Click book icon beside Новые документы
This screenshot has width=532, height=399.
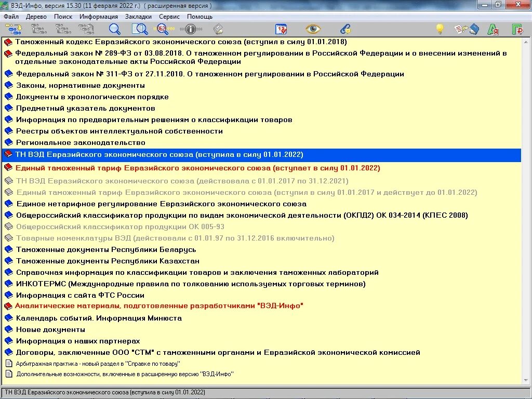click(8, 329)
